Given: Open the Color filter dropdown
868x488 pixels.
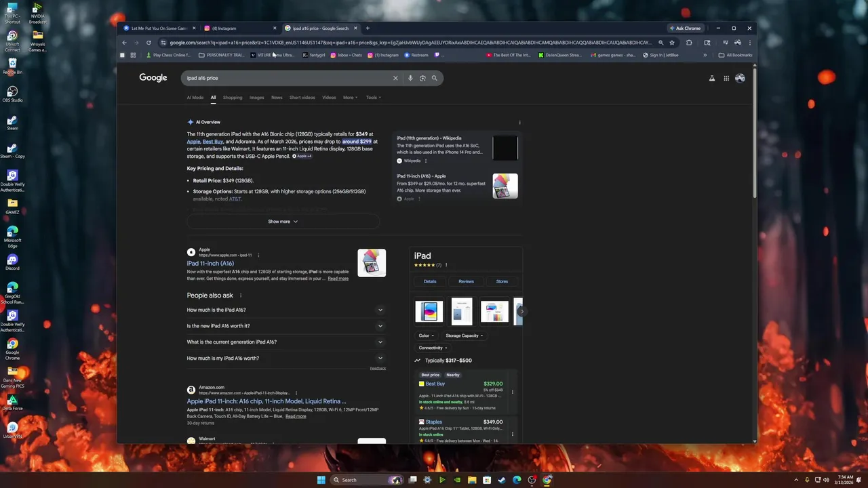Looking at the screenshot, I should tap(426, 335).
